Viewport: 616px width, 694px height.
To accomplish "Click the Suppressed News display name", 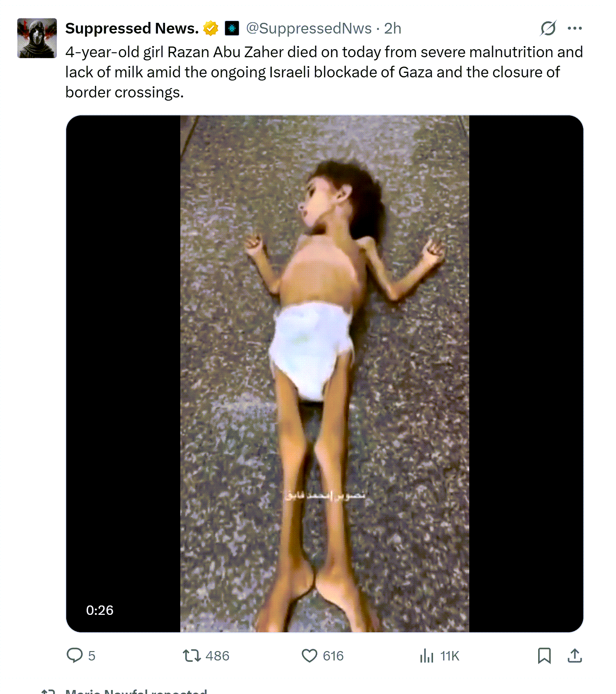I will click(132, 28).
